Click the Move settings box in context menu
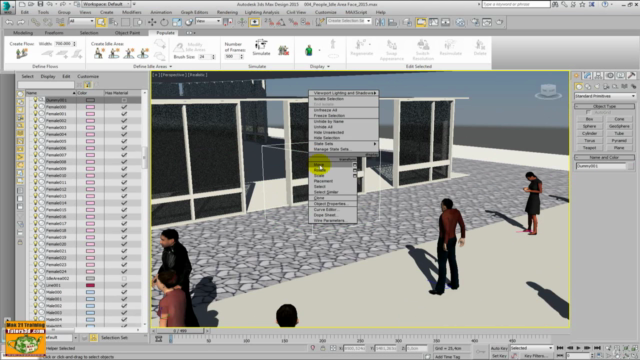The width and height of the screenshot is (640, 360). 354,165
